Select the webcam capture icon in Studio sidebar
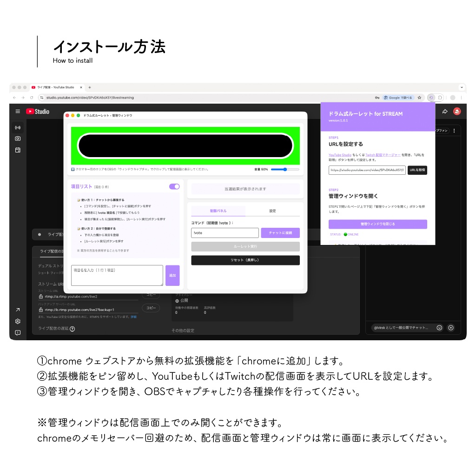Image resolution: width=476 pixels, height=476 pixels. (x=17, y=139)
